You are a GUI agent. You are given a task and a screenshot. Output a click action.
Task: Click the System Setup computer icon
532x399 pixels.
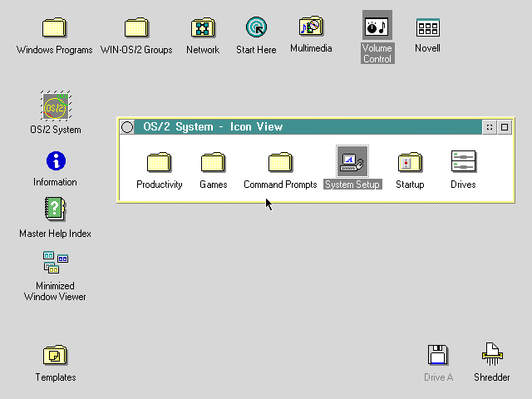(352, 161)
